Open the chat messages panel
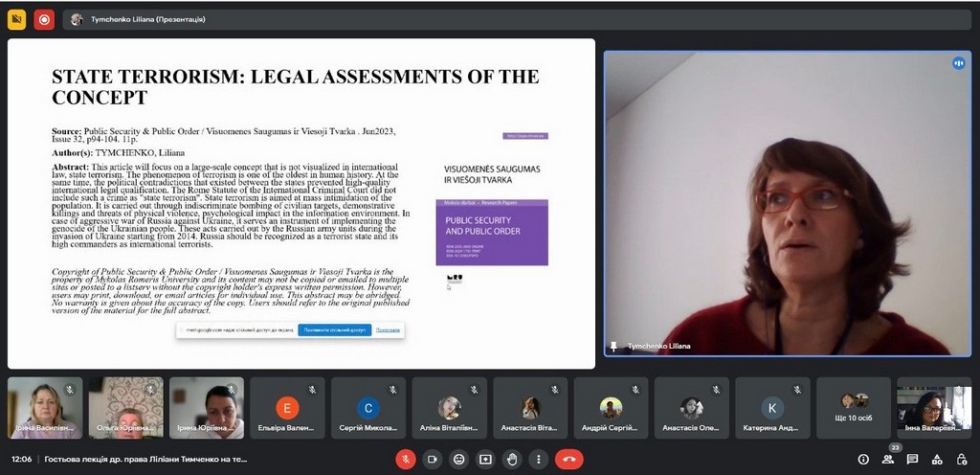Image resolution: width=980 pixels, height=475 pixels. click(912, 460)
